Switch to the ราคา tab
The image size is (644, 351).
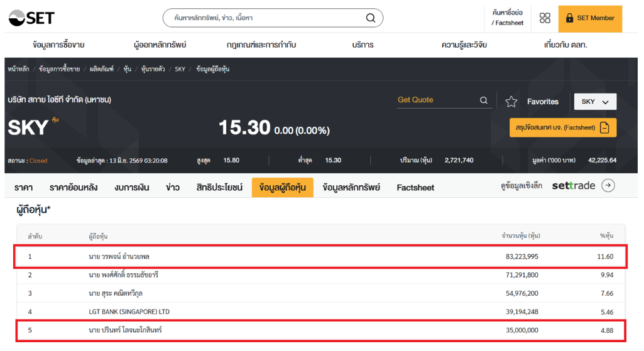pyautogui.click(x=23, y=188)
